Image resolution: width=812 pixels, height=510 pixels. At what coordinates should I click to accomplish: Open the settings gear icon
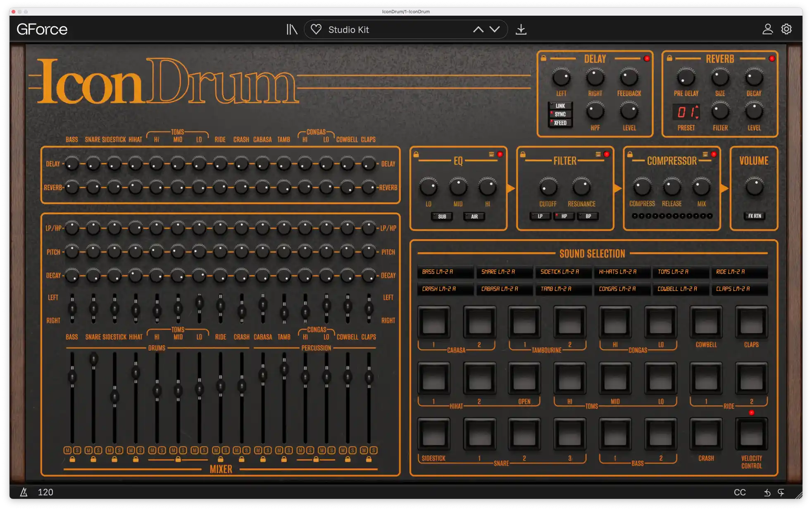(786, 29)
